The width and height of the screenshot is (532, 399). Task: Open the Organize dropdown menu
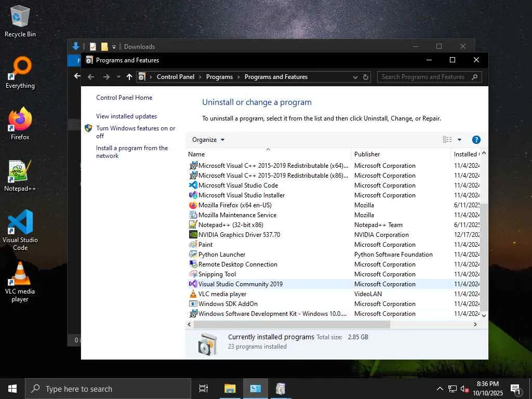click(x=208, y=140)
